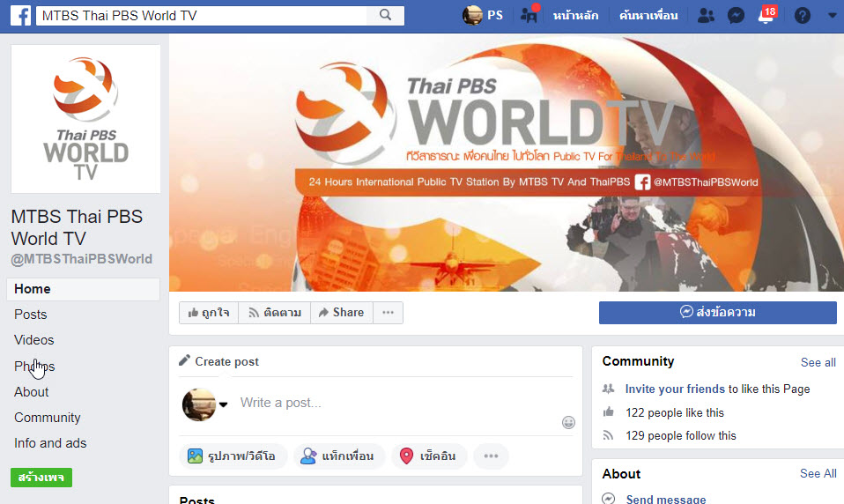Click the Share button
The image size is (844, 504).
342,312
